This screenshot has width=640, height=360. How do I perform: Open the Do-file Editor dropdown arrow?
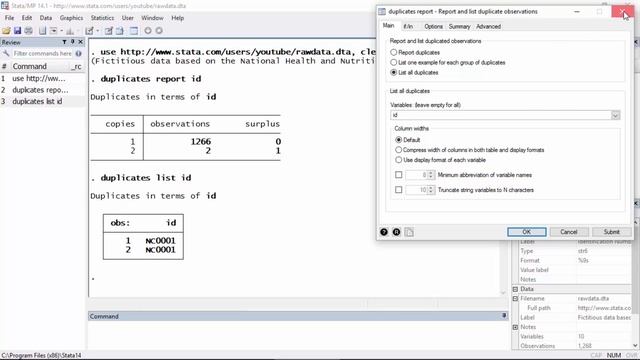98,31
